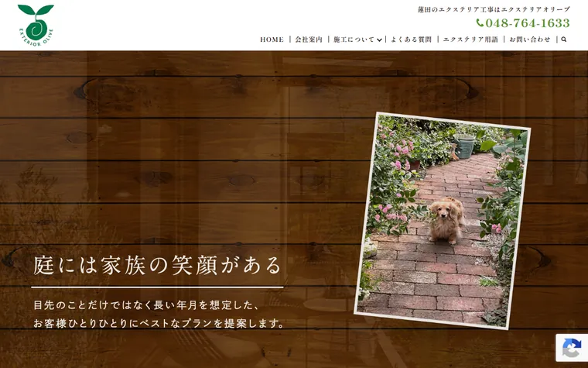Open the よくある質問 menu item
Viewport: 588px width, 368px height.
pos(411,40)
